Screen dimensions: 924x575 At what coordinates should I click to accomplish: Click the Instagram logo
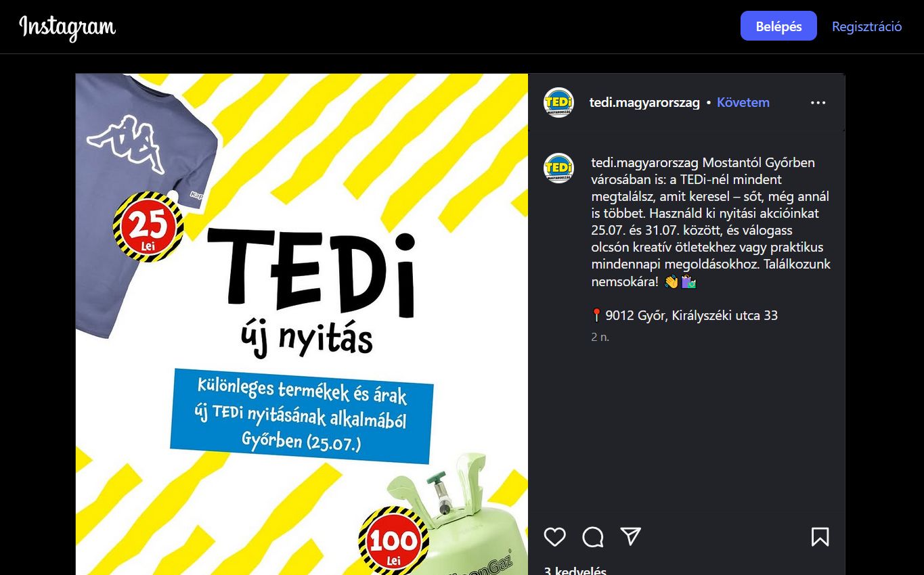pyautogui.click(x=67, y=27)
